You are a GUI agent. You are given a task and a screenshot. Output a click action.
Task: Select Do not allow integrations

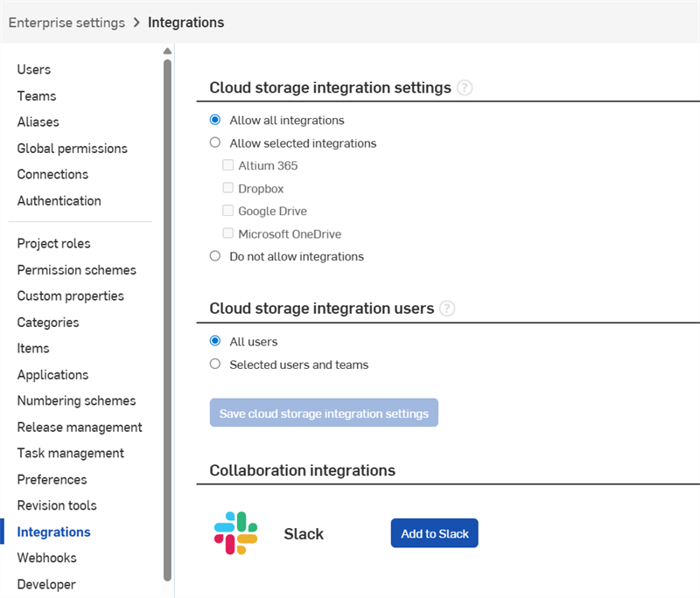point(214,255)
